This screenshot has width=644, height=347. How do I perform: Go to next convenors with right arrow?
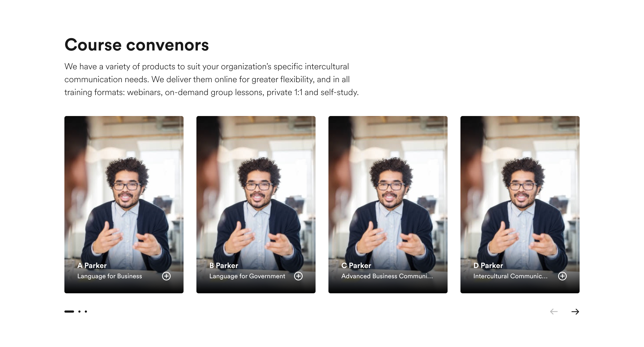[575, 312]
